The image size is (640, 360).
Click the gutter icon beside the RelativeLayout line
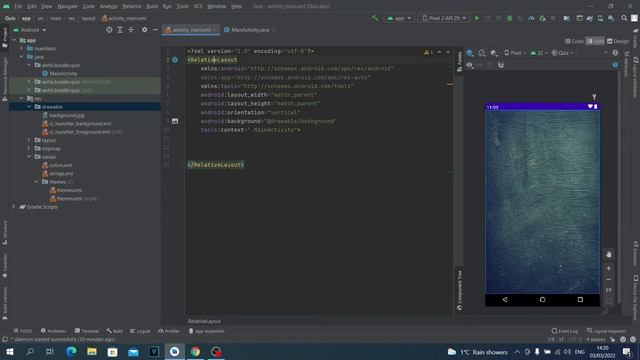point(175,60)
